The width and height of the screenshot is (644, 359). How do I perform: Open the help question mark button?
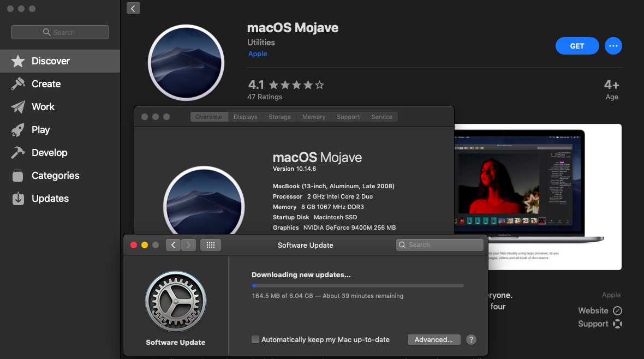pyautogui.click(x=471, y=340)
